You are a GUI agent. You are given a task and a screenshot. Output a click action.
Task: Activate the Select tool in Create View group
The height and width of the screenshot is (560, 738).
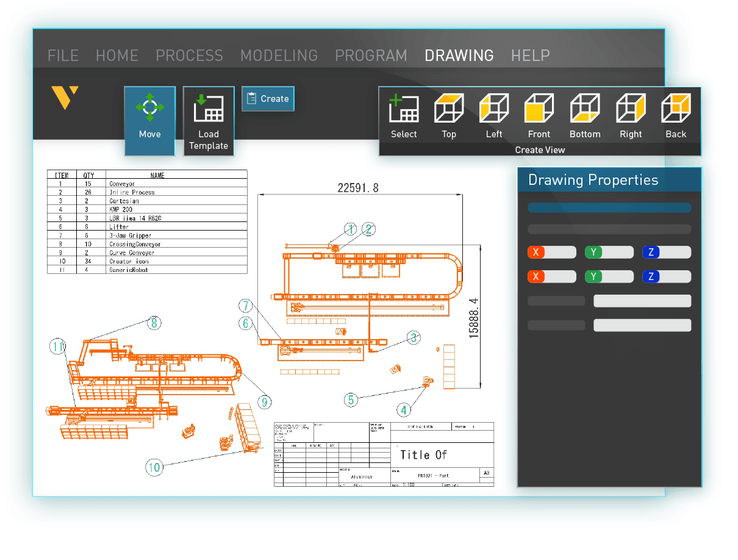click(x=403, y=113)
